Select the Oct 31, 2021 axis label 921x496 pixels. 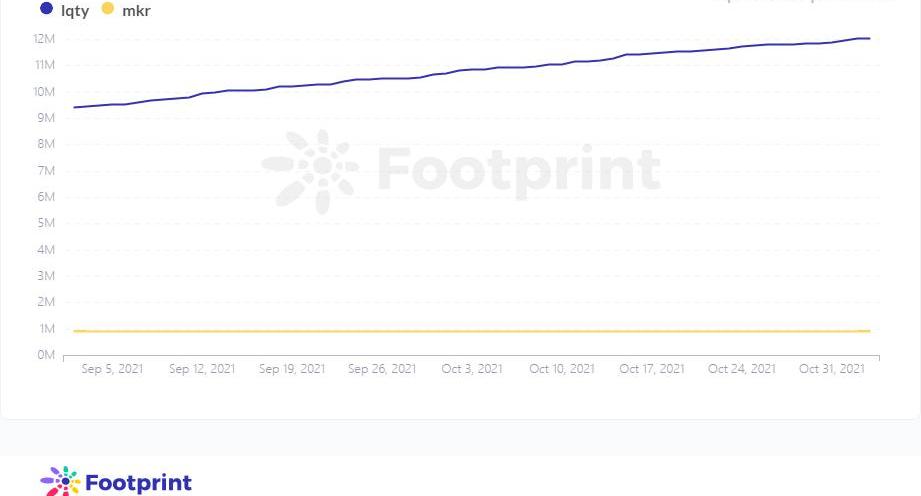[832, 369]
